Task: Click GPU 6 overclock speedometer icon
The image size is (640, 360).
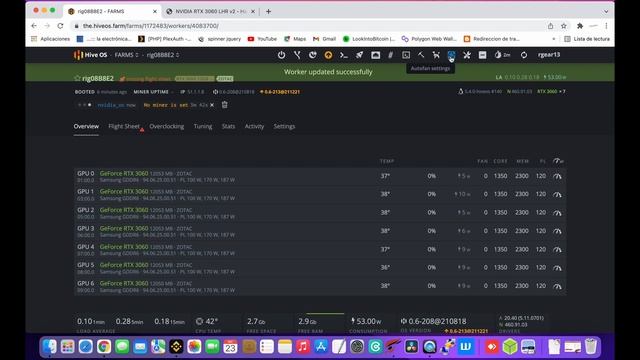Action: point(557,286)
